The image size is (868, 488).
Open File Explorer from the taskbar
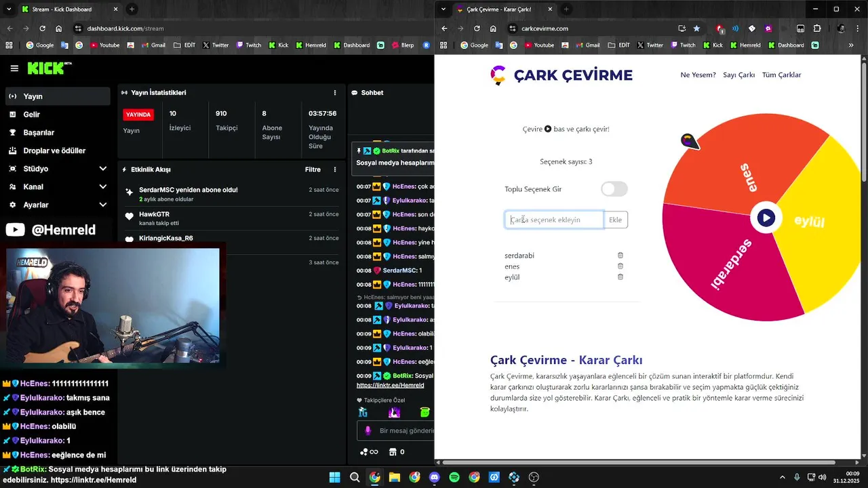[x=395, y=477]
